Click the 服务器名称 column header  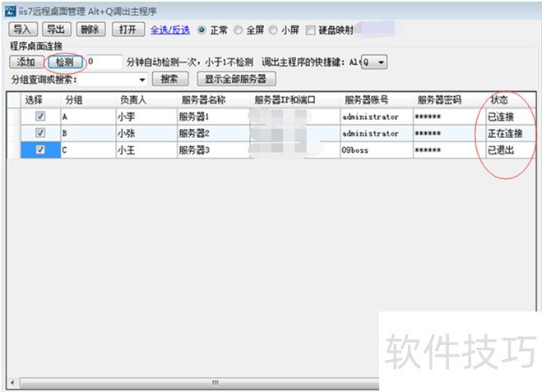coord(213,100)
